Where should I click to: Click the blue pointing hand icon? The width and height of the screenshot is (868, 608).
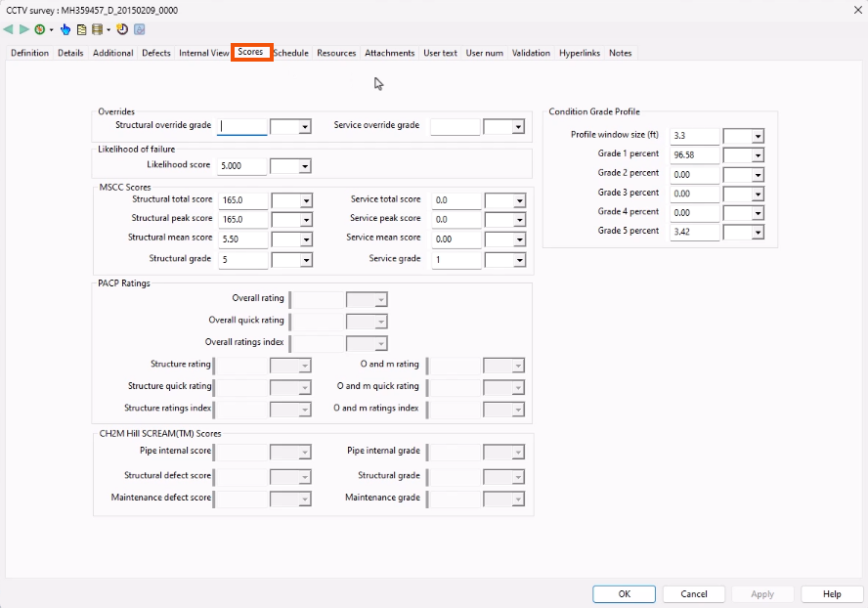pyautogui.click(x=65, y=29)
